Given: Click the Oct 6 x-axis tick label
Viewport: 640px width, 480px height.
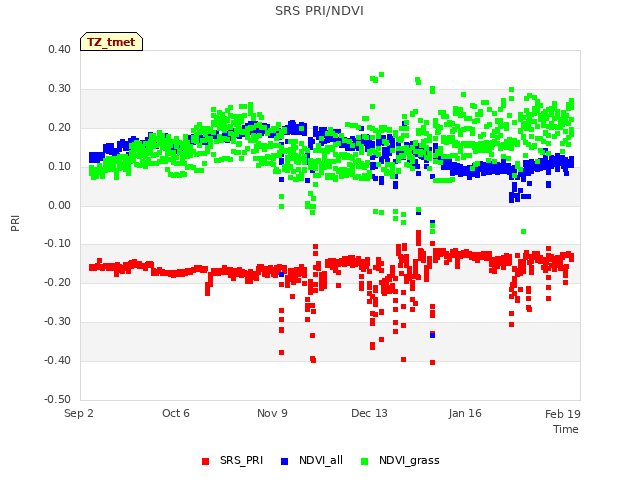Looking at the screenshot, I should [176, 413].
